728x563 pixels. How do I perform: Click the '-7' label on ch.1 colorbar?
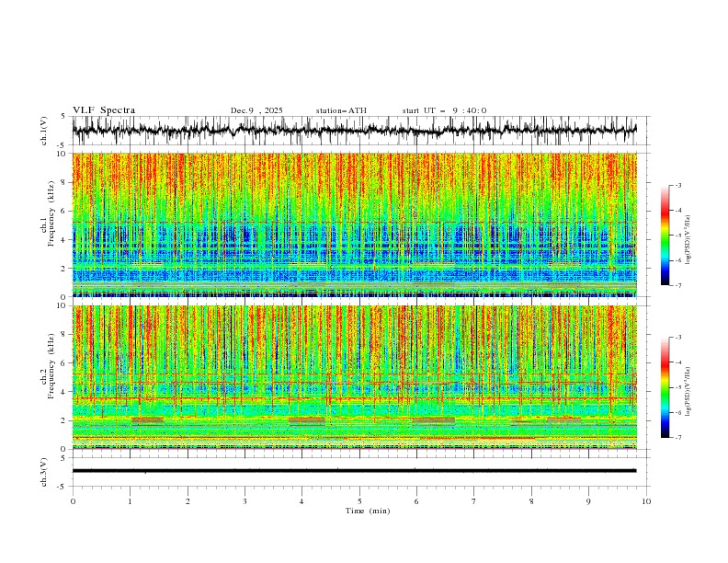tap(677, 285)
